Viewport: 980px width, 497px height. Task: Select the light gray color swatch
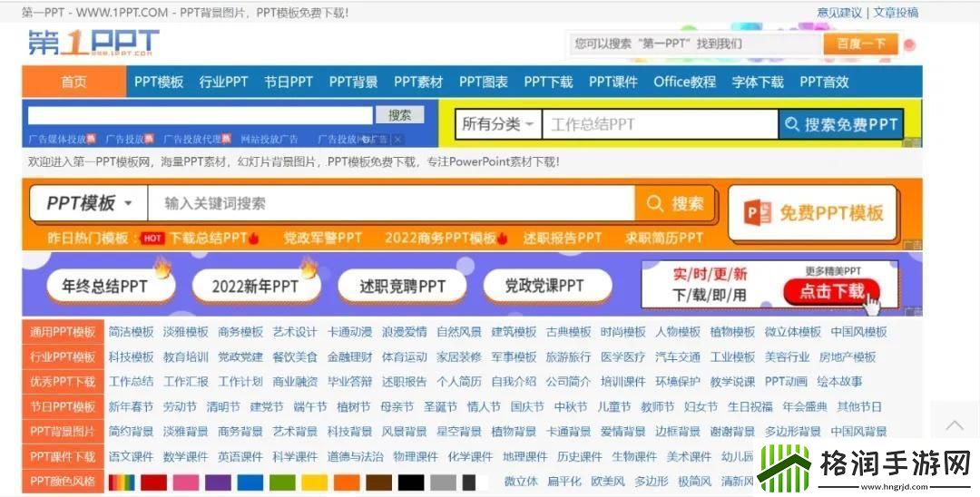[443, 482]
